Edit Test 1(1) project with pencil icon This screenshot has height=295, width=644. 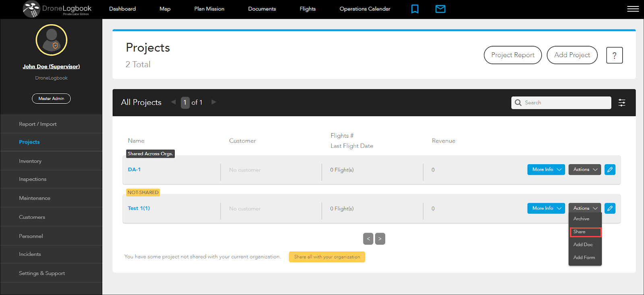click(610, 208)
